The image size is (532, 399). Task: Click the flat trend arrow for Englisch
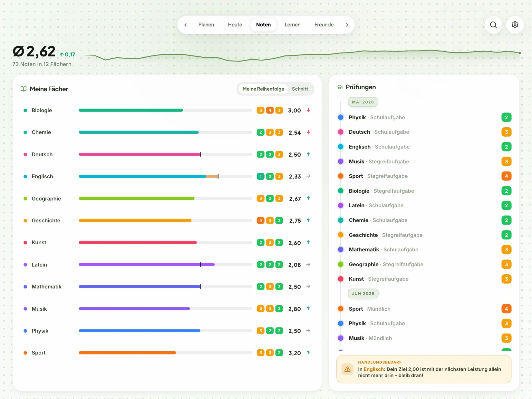(x=308, y=176)
